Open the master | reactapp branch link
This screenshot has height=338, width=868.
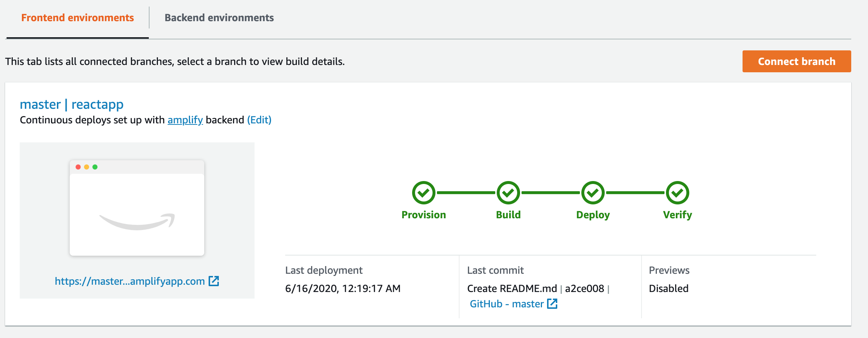(x=71, y=104)
